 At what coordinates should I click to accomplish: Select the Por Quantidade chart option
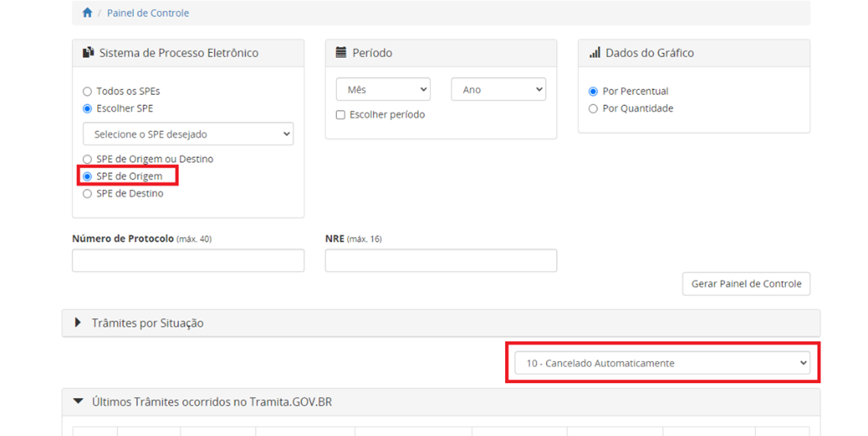(x=593, y=109)
